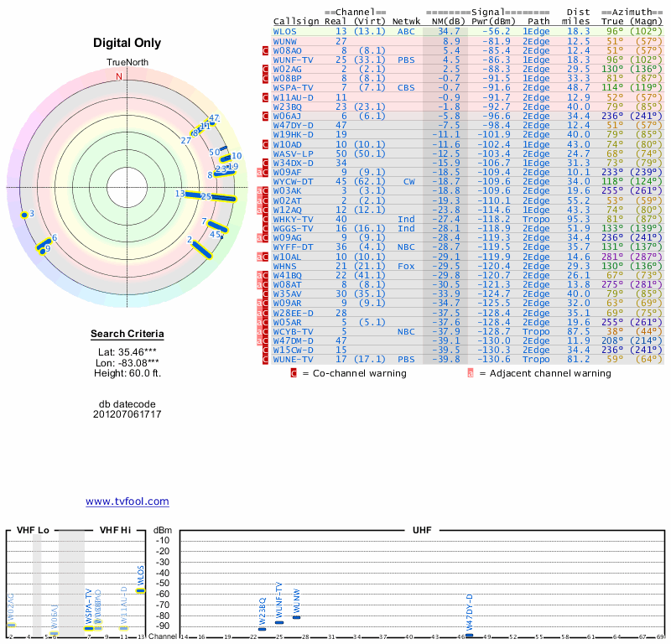This screenshot has width=671, height=644.
Task: Click the co-channel warning icon next to W11AU-D
Action: [266, 97]
